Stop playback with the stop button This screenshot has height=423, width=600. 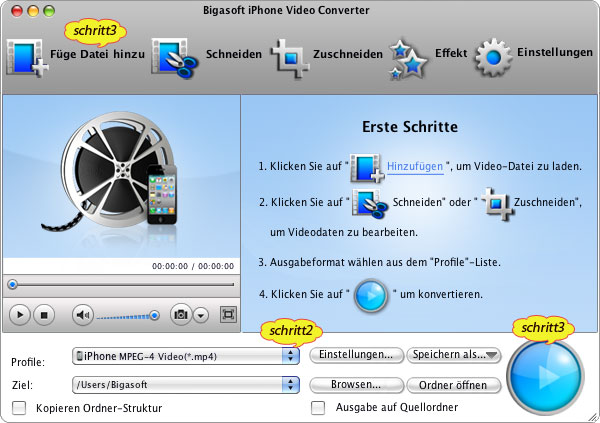(x=44, y=315)
